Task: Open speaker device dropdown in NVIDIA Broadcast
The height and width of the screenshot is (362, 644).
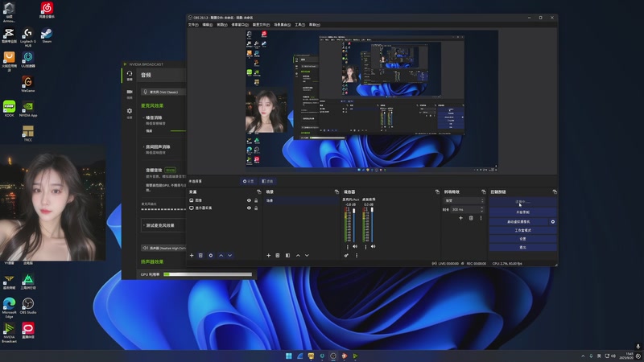Action: point(163,249)
